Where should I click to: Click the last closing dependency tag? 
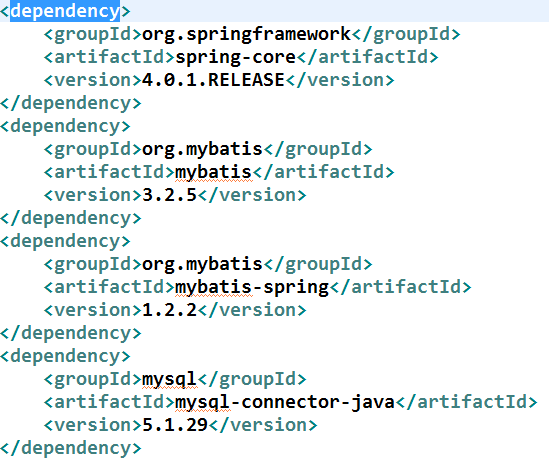point(70,448)
